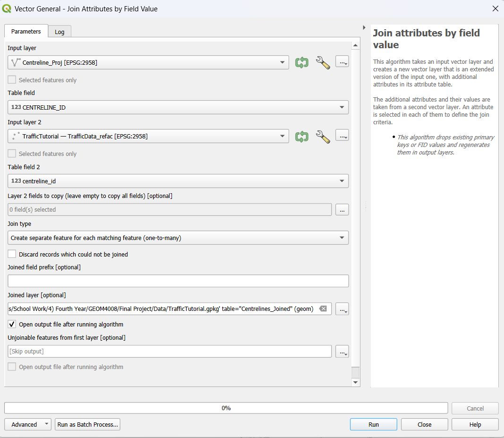Run the join algorithm

click(x=373, y=424)
